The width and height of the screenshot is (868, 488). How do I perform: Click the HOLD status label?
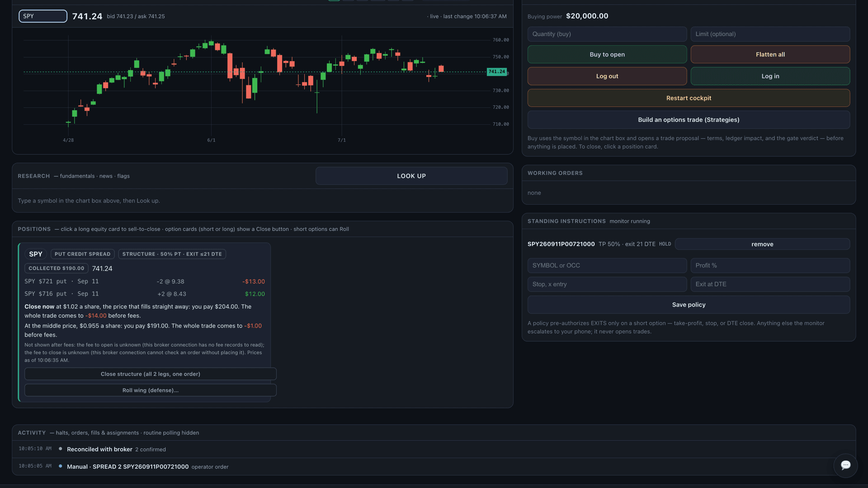pos(665,244)
